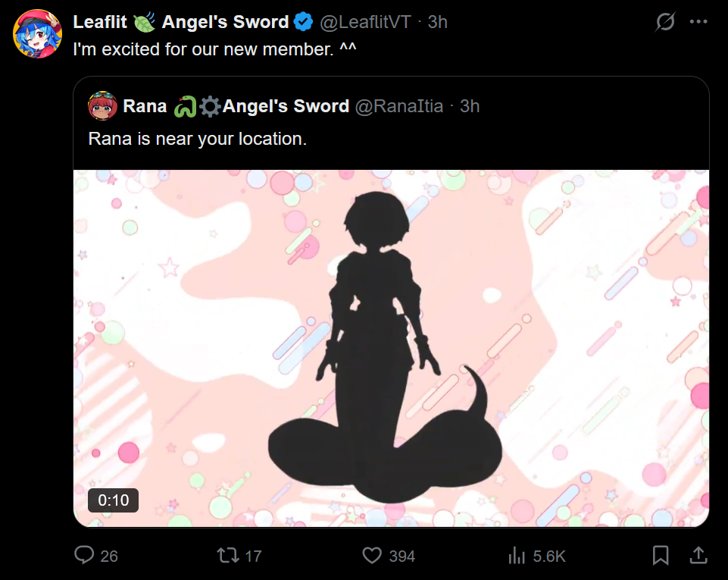Repost this tweet via retweet icon

[x=228, y=555]
